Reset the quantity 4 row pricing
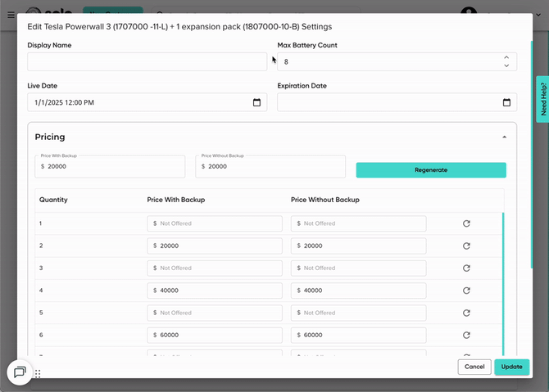Viewport: 549px width, 392px height. point(466,291)
